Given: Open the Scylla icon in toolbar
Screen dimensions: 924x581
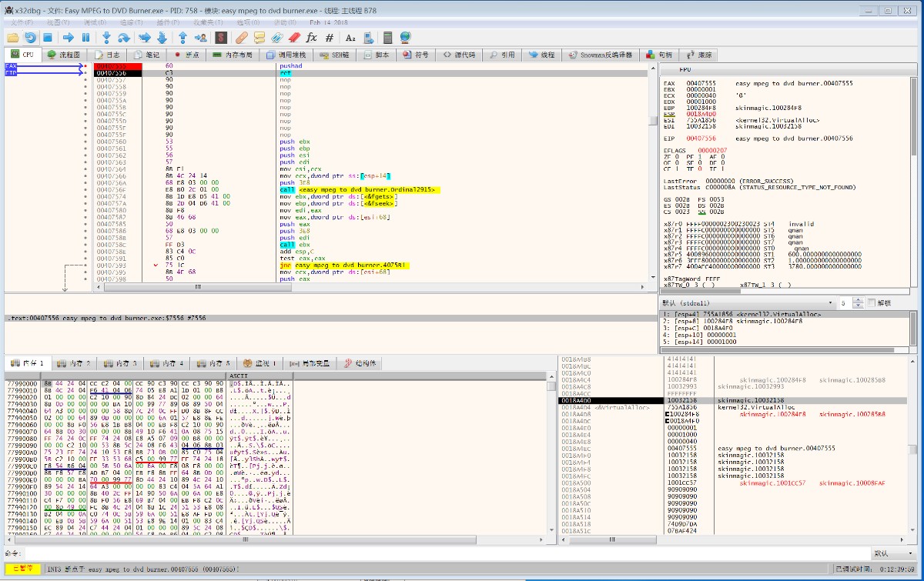Looking at the screenshot, I should pyautogui.click(x=220, y=37).
